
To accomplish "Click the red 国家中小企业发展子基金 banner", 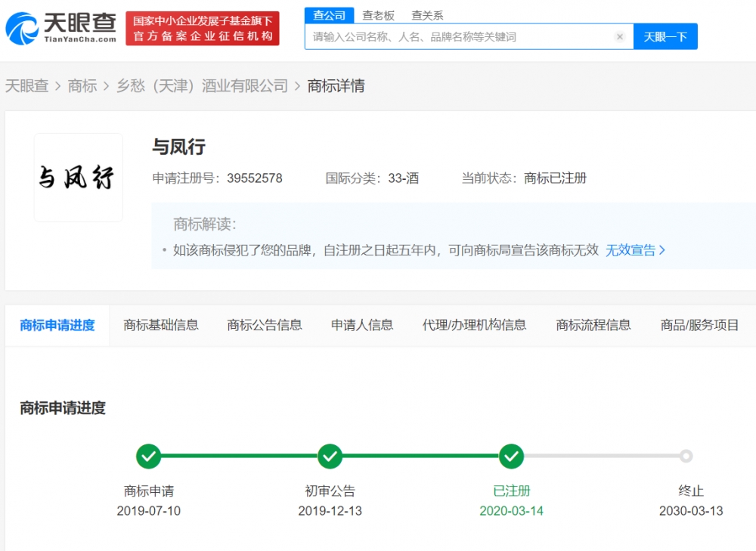I will pos(203,29).
